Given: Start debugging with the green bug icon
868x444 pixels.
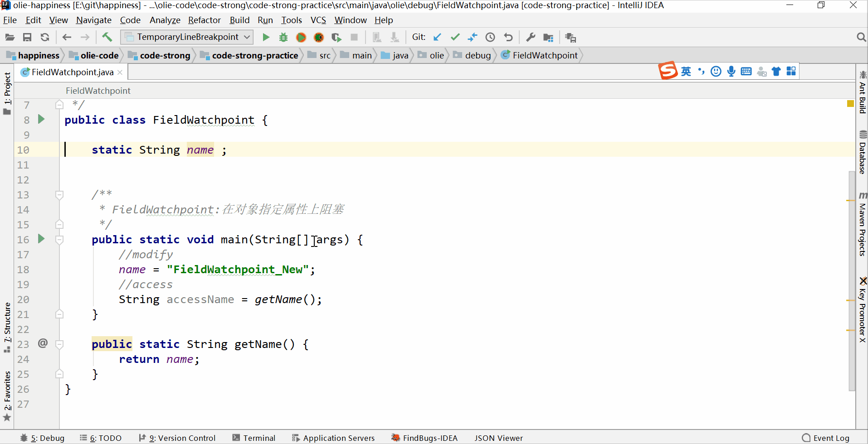Looking at the screenshot, I should pyautogui.click(x=283, y=37).
